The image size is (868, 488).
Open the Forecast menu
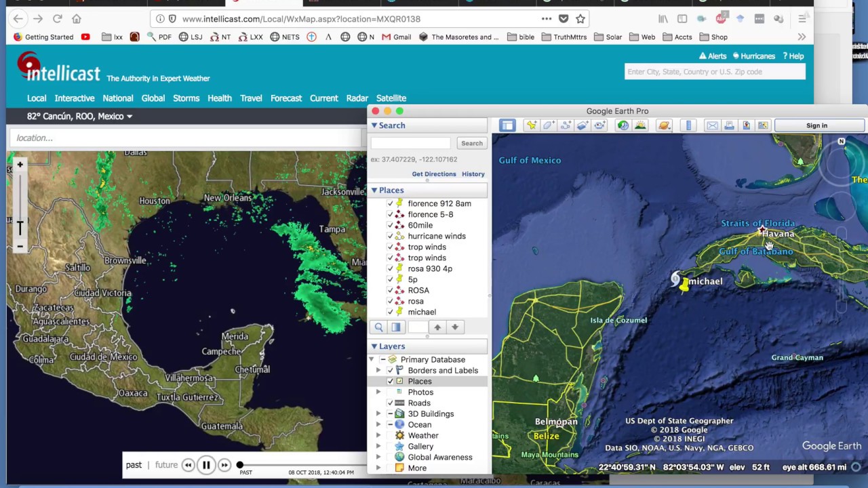pyautogui.click(x=286, y=98)
